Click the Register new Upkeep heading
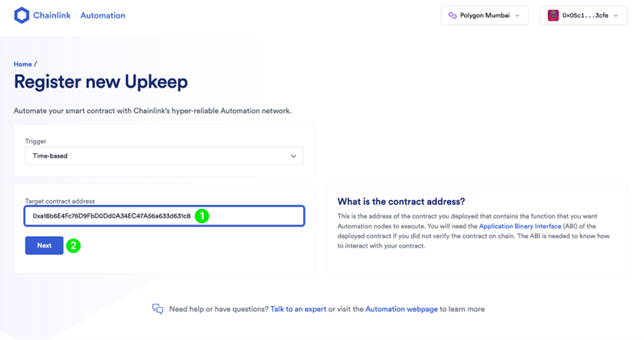Screen dimensions: 644x340 point(101,82)
